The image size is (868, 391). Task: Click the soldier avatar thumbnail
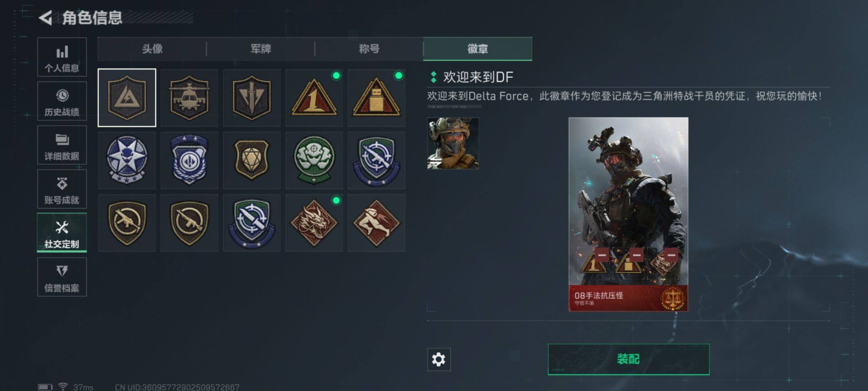[x=453, y=143]
